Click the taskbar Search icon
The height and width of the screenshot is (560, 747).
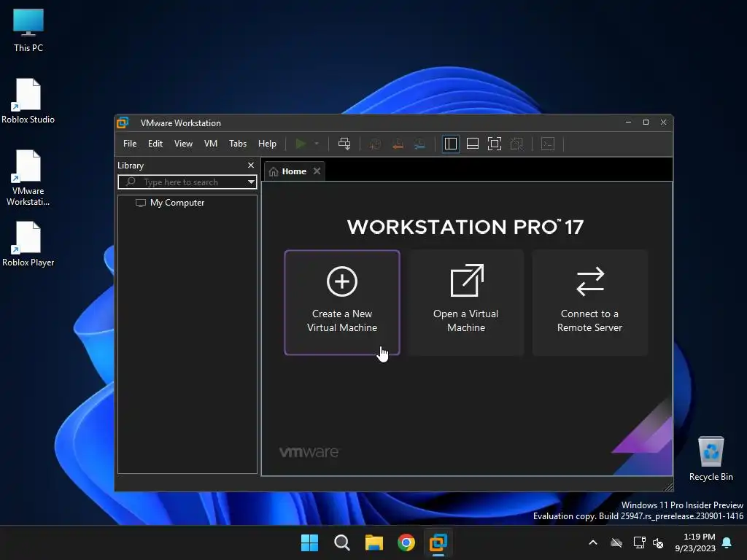[341, 542]
